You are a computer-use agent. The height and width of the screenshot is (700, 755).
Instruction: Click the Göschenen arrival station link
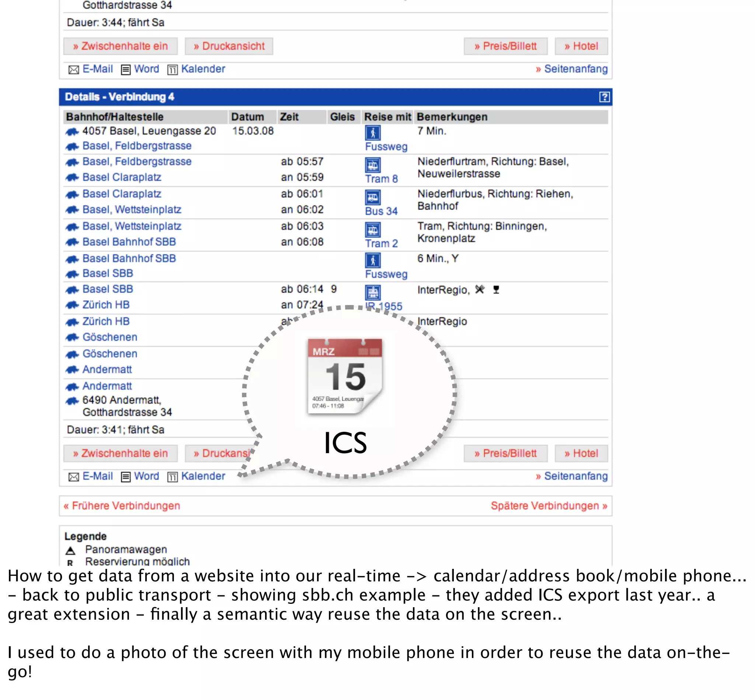(x=109, y=337)
